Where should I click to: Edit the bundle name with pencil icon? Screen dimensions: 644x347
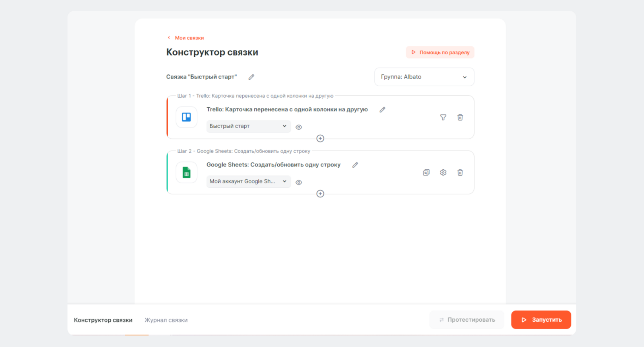coord(251,77)
